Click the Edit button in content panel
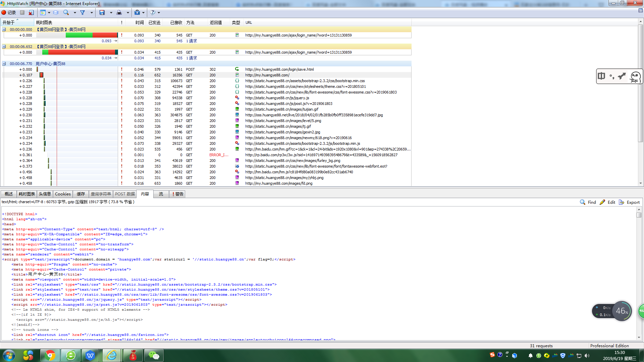The width and height of the screenshot is (644, 362). [608, 202]
